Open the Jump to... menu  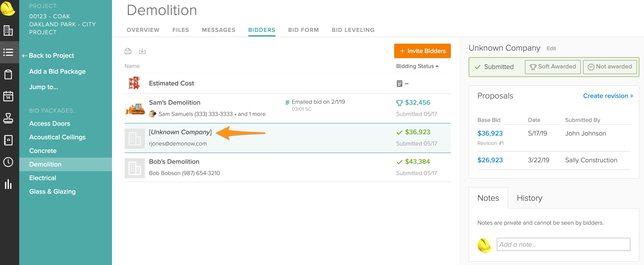click(x=44, y=87)
